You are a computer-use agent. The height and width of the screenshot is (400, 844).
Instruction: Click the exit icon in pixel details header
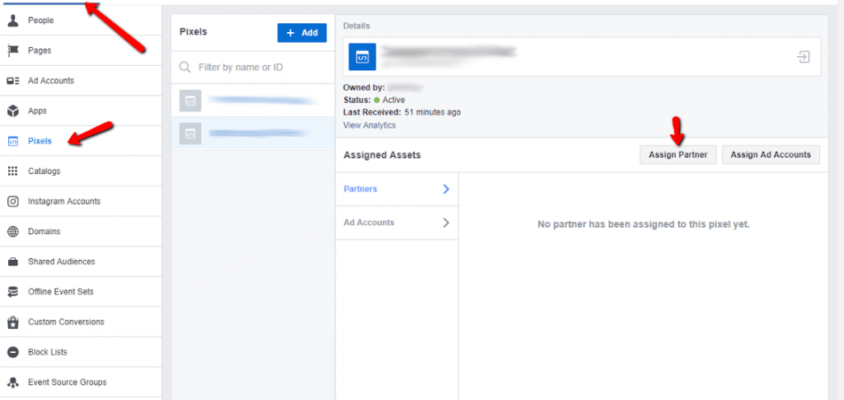click(x=803, y=58)
